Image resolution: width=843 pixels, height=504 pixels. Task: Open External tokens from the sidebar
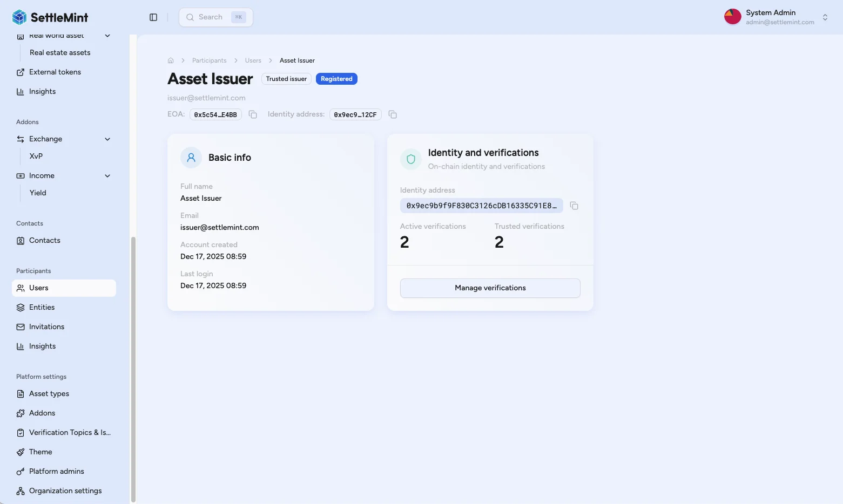coord(55,72)
